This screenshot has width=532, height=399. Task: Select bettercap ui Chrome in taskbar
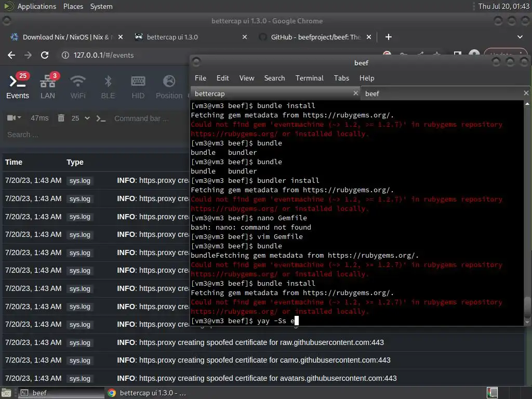148,393
